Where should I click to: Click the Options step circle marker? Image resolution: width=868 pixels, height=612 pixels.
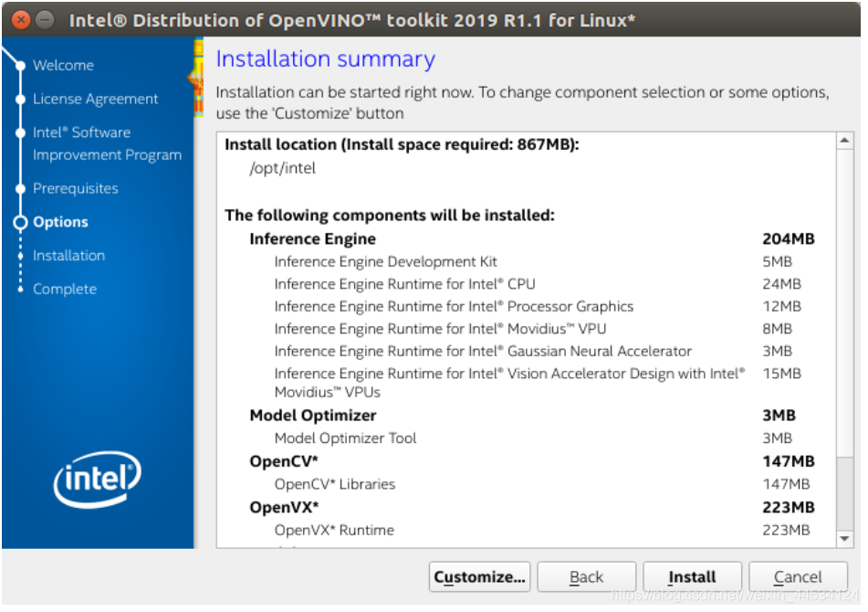pyautogui.click(x=20, y=224)
